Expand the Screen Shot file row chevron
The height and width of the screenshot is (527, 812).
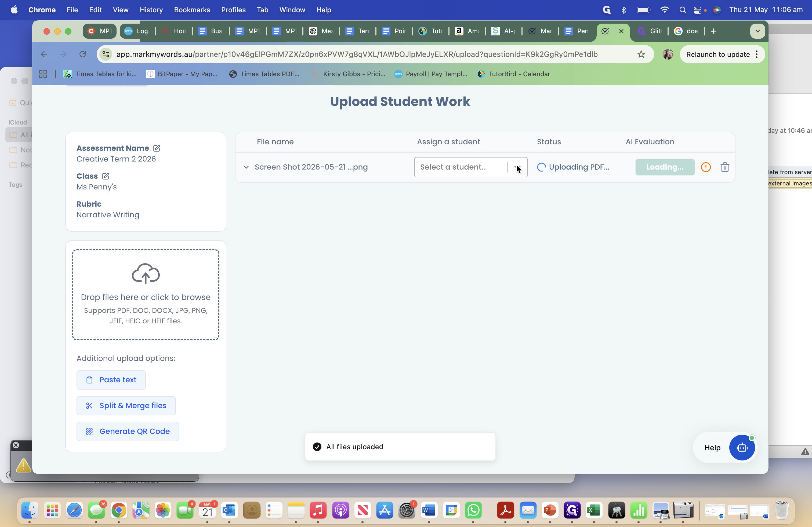(246, 167)
